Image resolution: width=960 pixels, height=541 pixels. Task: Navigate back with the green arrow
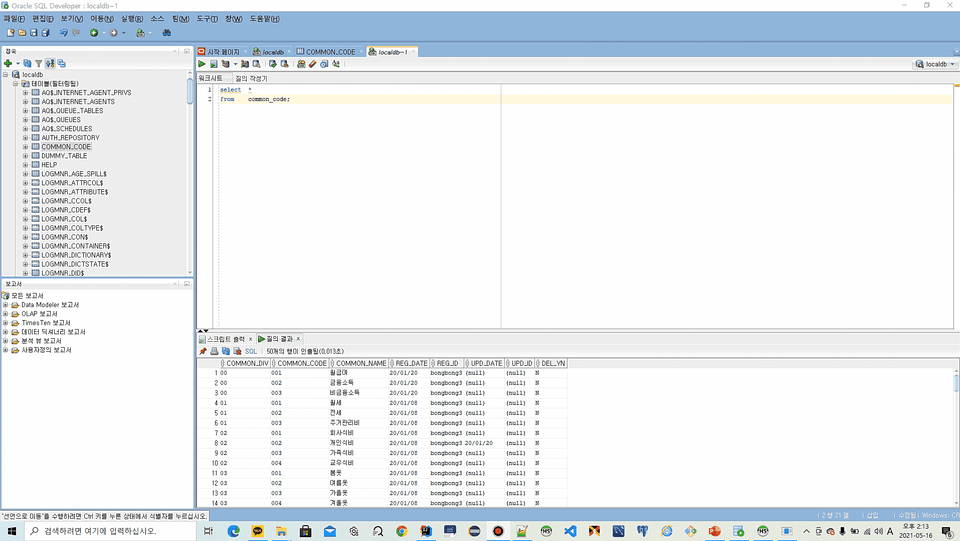tap(94, 32)
